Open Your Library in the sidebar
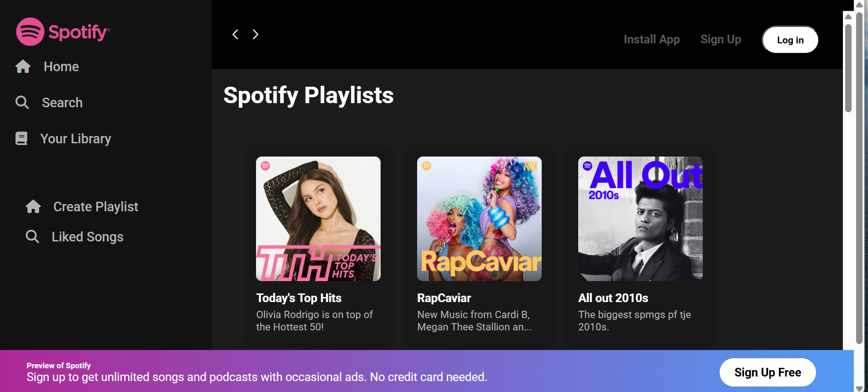This screenshot has width=868, height=392. tap(76, 139)
